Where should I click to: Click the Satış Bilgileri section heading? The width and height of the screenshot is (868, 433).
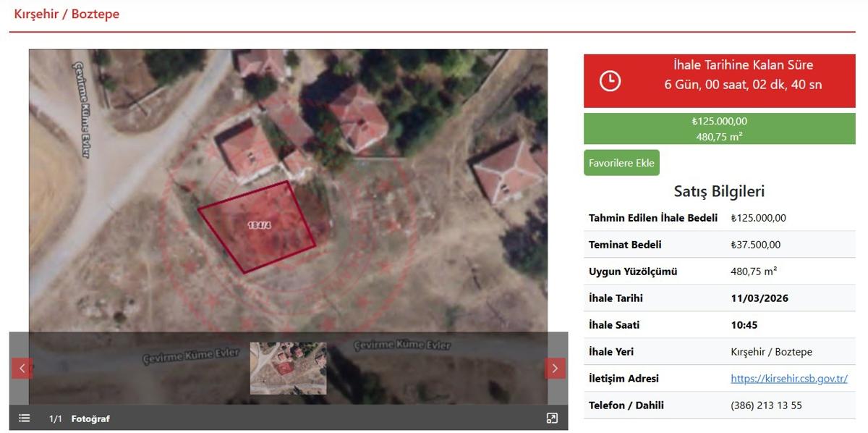(x=719, y=191)
